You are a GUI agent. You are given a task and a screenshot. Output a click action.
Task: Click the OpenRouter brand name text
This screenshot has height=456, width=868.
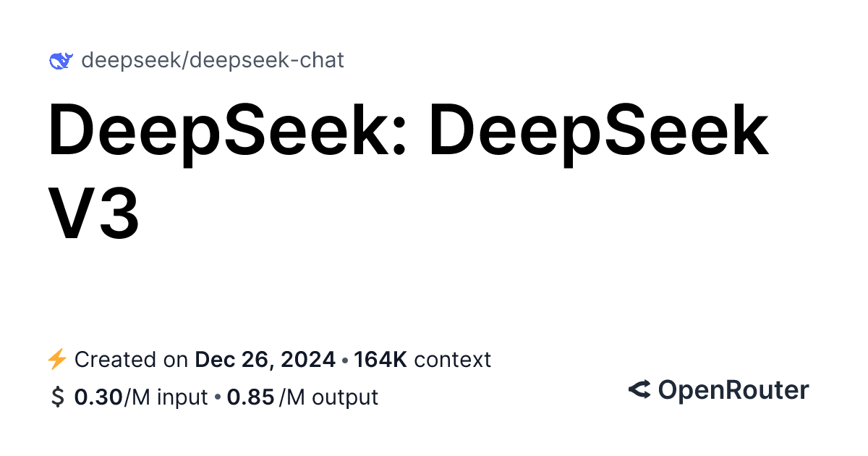coord(733,390)
